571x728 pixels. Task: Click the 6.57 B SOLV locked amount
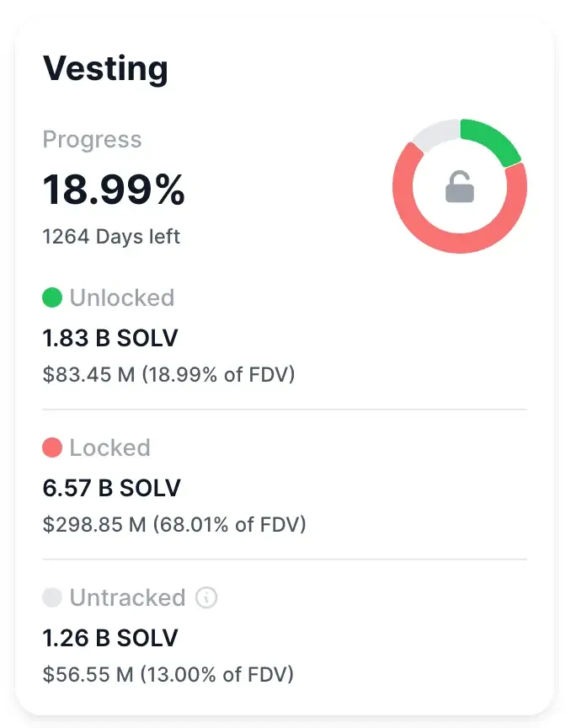tap(111, 487)
